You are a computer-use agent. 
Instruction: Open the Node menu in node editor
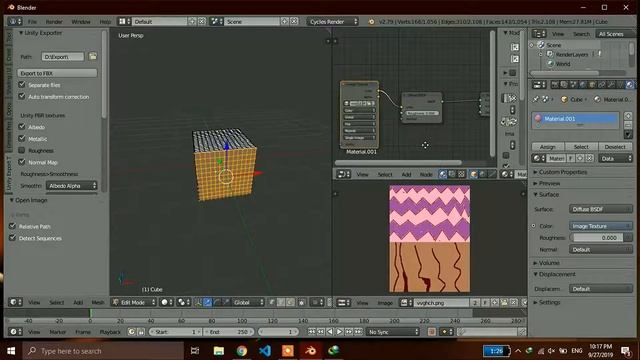(x=426, y=174)
